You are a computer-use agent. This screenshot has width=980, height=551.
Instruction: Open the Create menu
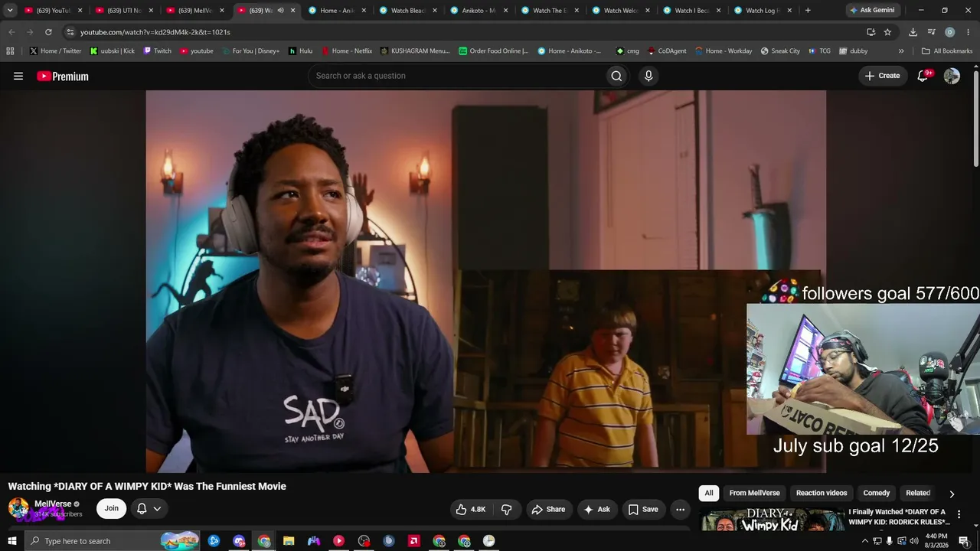click(882, 76)
